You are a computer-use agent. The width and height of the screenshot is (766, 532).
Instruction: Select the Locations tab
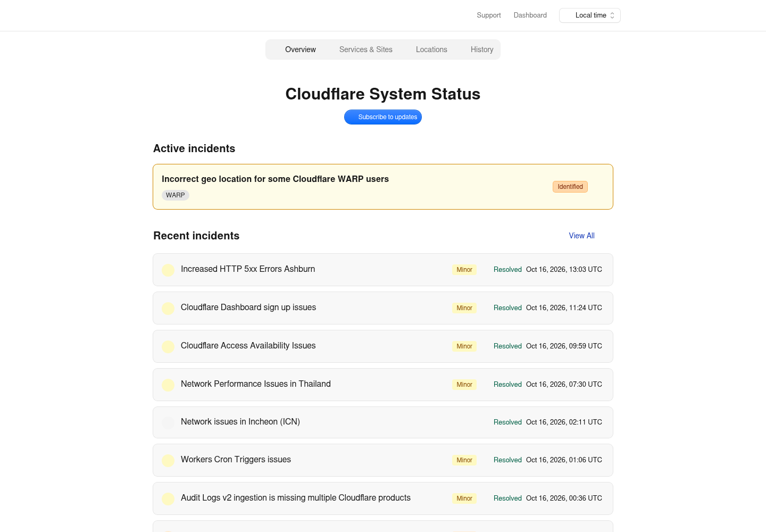(x=431, y=49)
